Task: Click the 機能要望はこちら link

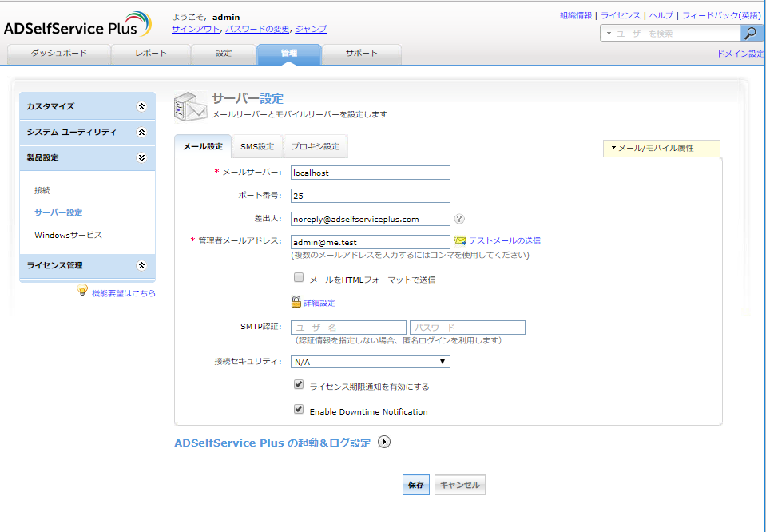Action: (124, 294)
